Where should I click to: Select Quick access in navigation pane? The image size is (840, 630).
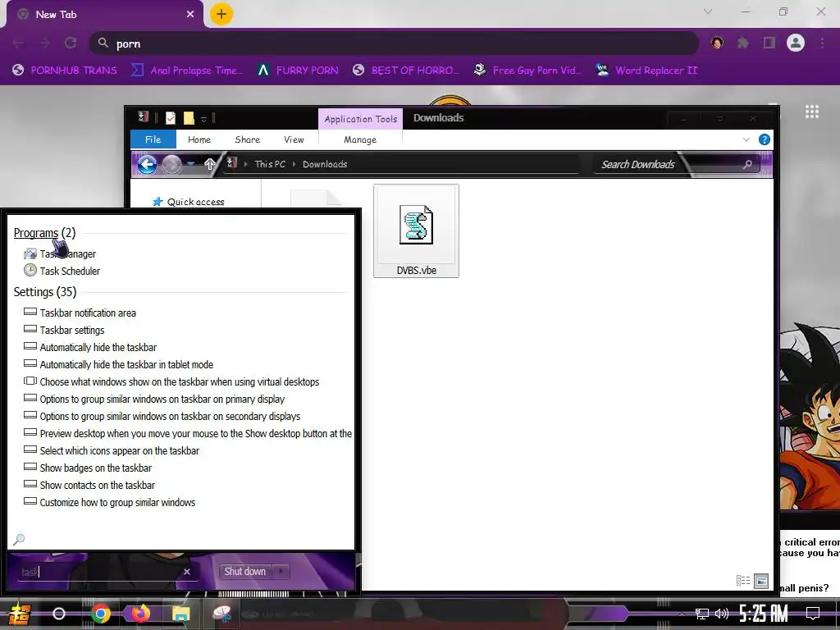pos(189,202)
